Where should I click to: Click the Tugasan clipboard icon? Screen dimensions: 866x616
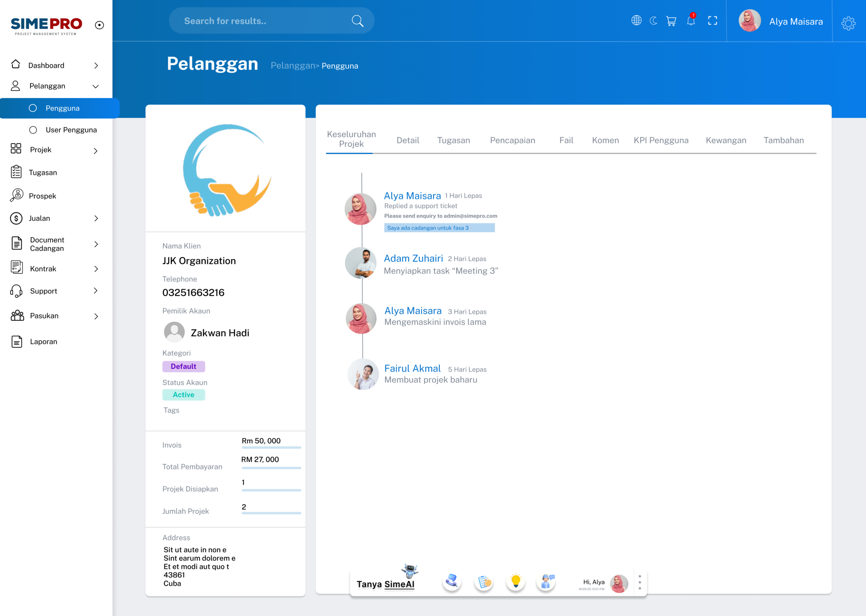pos(16,172)
